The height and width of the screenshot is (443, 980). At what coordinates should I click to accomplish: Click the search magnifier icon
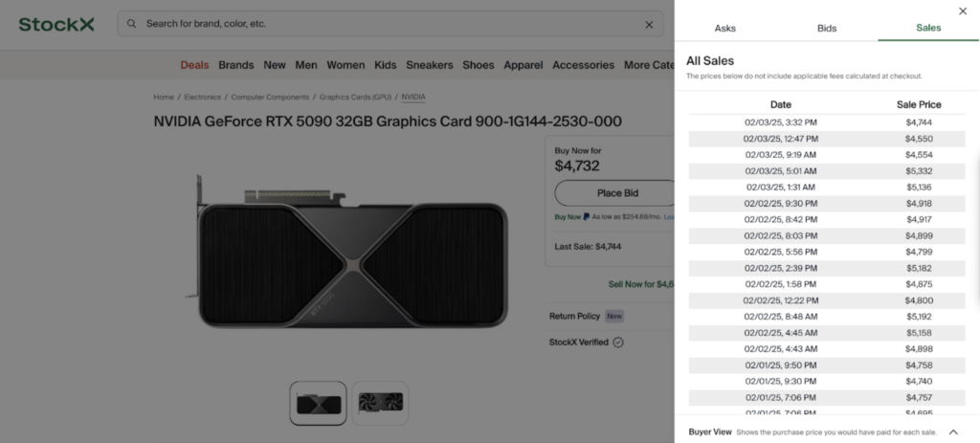(x=131, y=24)
